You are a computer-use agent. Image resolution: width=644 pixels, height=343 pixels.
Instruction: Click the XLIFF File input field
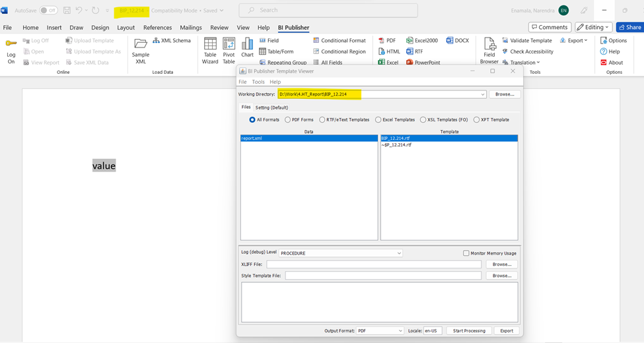[374, 265]
